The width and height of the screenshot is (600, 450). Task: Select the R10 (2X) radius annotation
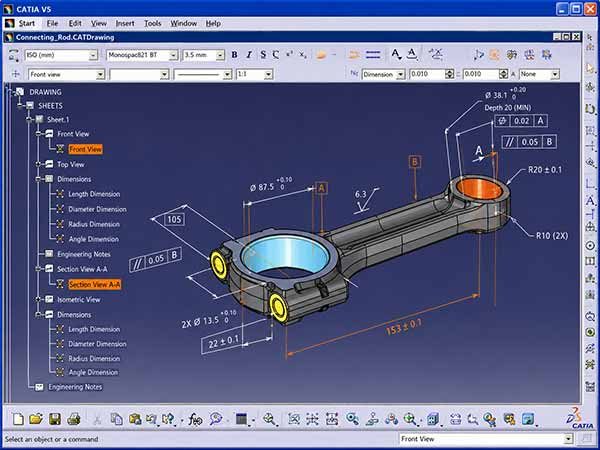[552, 236]
